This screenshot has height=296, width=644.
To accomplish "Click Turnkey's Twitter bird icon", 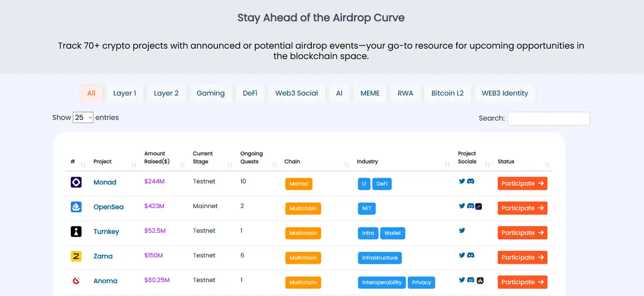I will coord(462,231).
